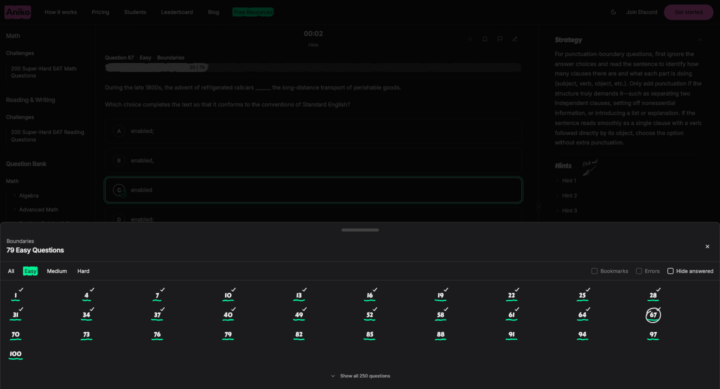
Task: Click the leftmost icon beside the bookmark icon
Action: [x=470, y=39]
